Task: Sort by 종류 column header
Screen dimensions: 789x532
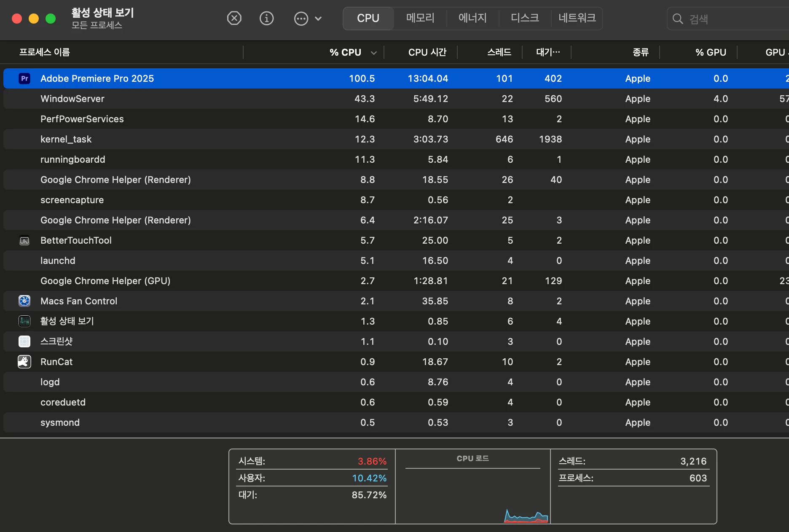Action: point(641,52)
